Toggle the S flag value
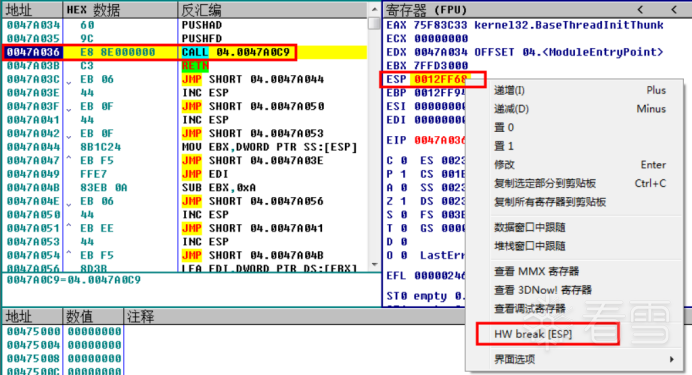 [x=404, y=215]
